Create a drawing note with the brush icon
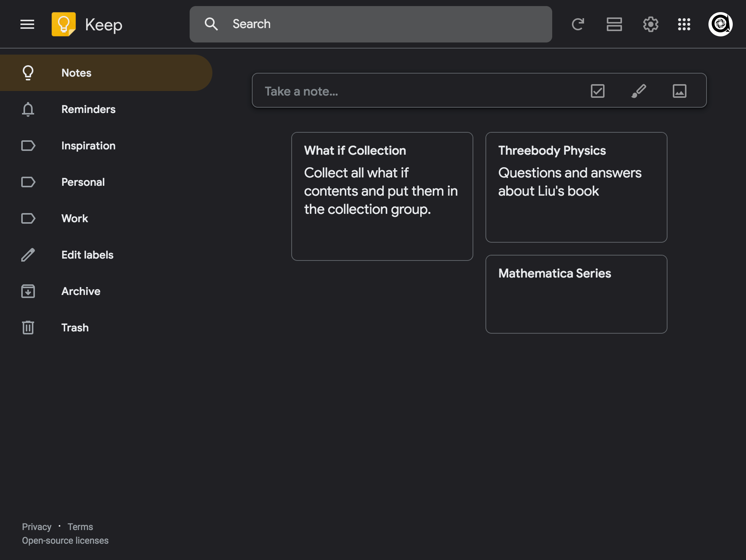 coord(639,91)
